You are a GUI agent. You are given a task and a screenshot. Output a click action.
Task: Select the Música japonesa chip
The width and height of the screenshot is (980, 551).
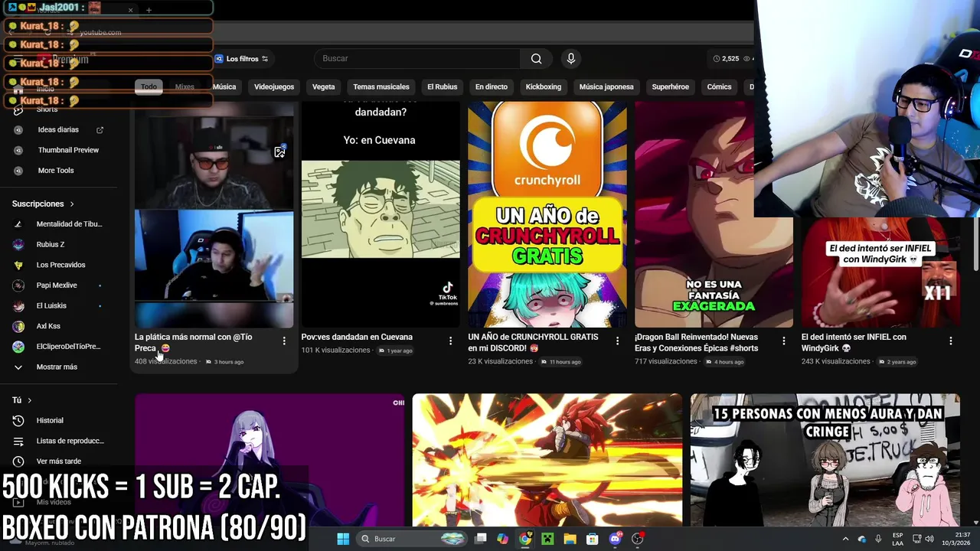[x=606, y=86]
